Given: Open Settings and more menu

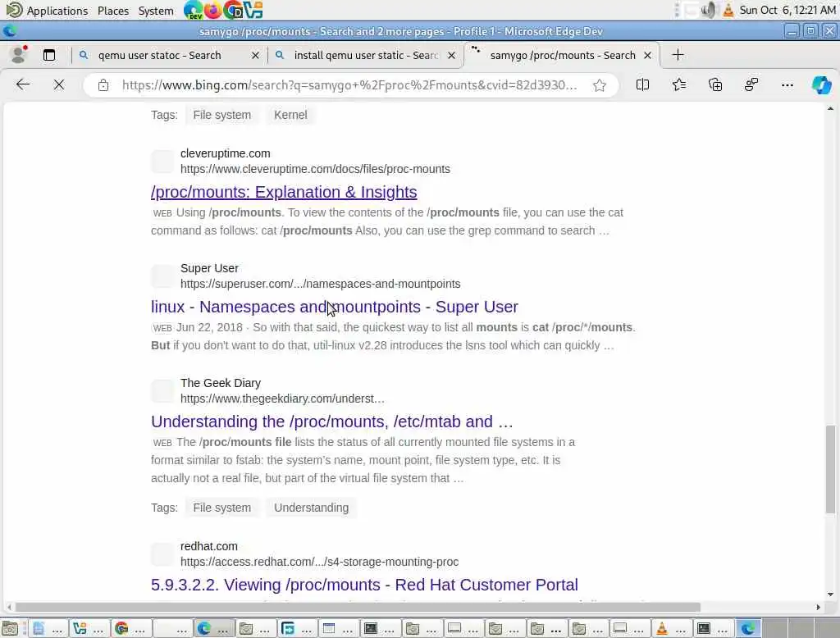Looking at the screenshot, I should click(x=787, y=84).
